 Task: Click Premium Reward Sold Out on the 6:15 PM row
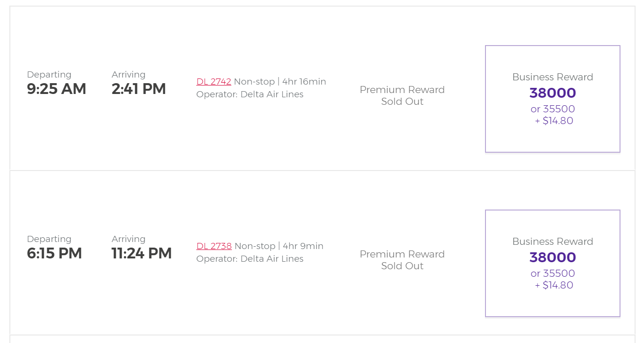(x=402, y=260)
